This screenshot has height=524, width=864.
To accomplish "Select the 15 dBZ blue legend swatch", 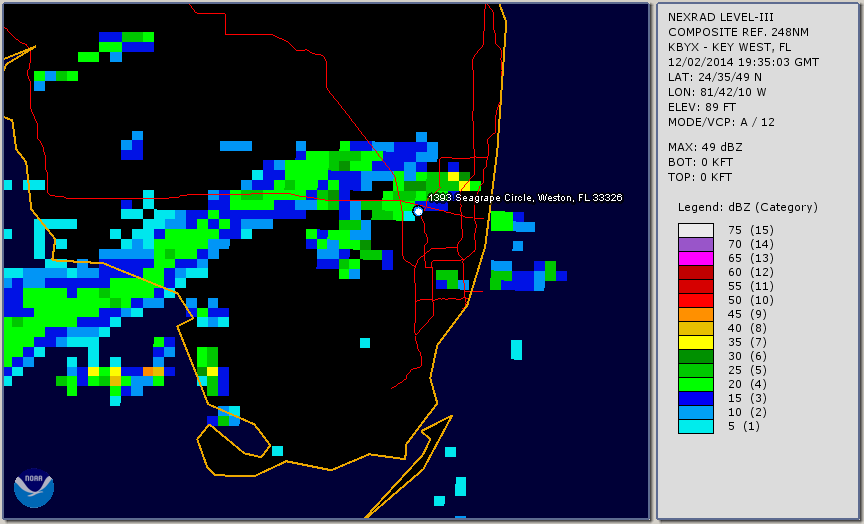I will 695,398.
